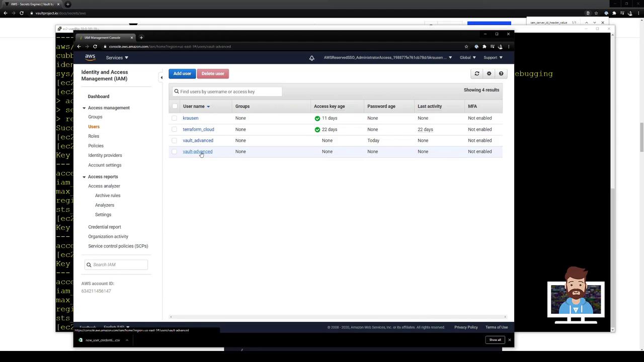Click the help question mark icon
Image resolution: width=644 pixels, height=362 pixels.
coord(501,74)
